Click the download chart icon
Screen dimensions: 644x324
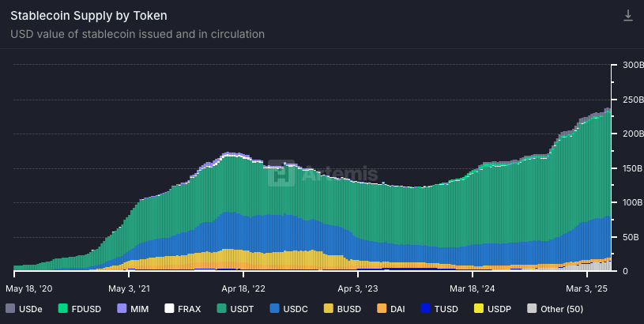628,16
